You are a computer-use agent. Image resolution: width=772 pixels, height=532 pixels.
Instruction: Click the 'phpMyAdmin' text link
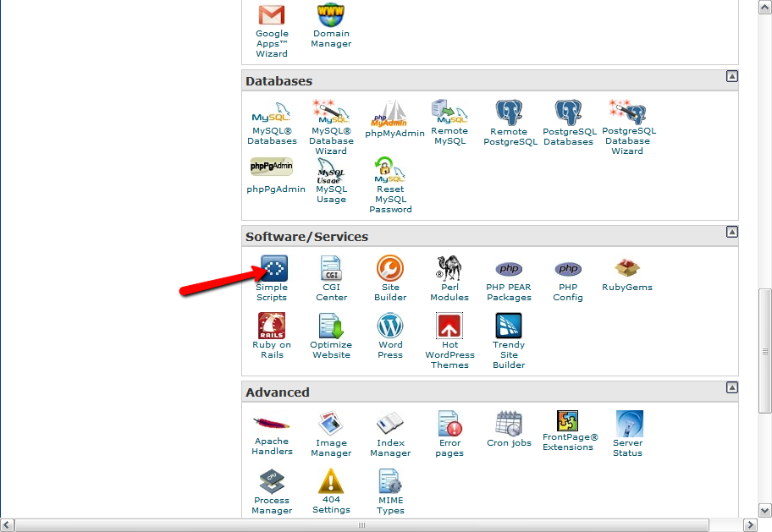point(394,134)
